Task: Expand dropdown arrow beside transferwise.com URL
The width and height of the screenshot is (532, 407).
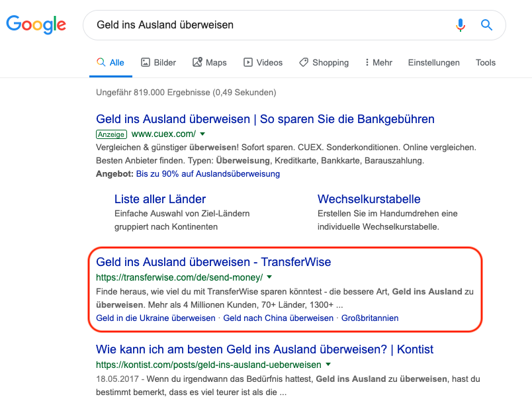Action: coord(270,277)
